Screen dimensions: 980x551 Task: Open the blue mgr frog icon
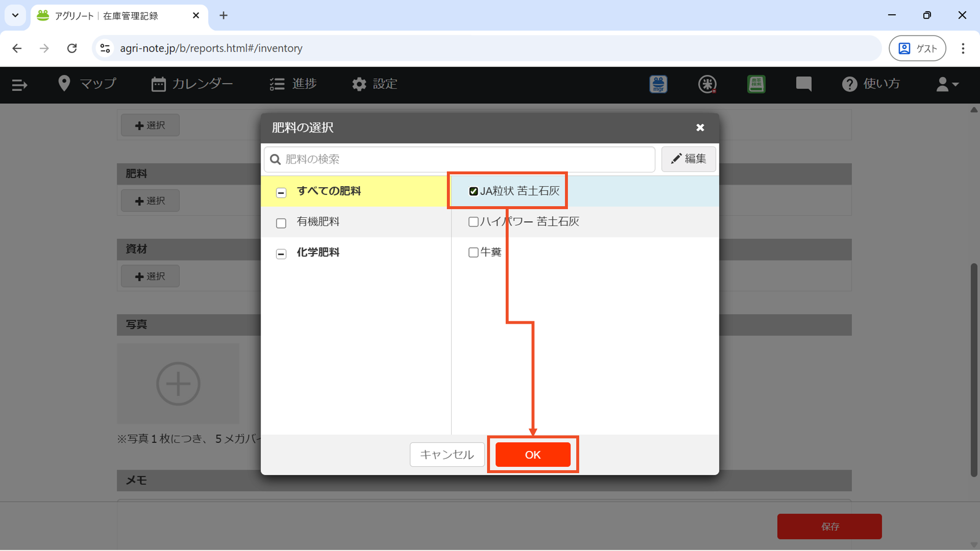658,84
